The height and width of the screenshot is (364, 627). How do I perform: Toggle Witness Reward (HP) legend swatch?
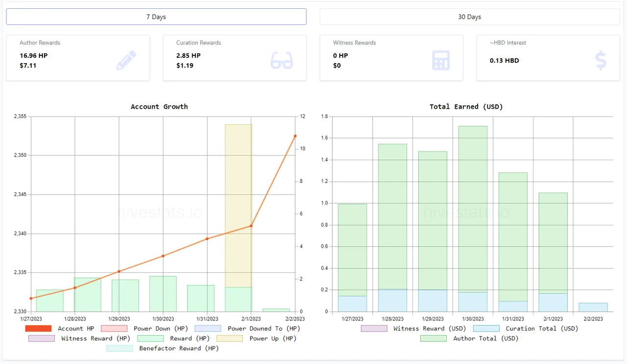coord(42,339)
